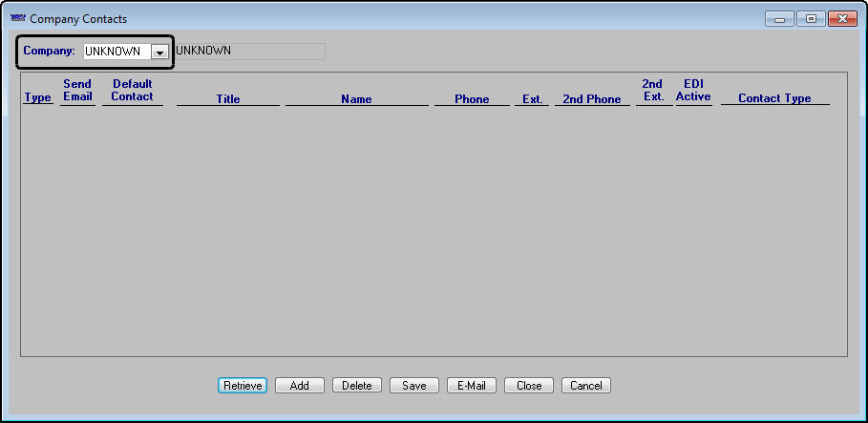Click the Retrieve button

(243, 386)
